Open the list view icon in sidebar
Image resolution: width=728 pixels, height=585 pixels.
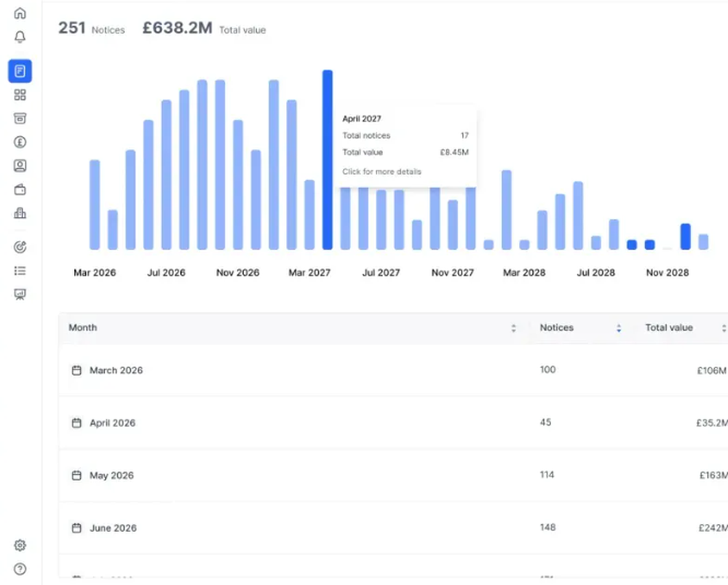click(x=20, y=271)
